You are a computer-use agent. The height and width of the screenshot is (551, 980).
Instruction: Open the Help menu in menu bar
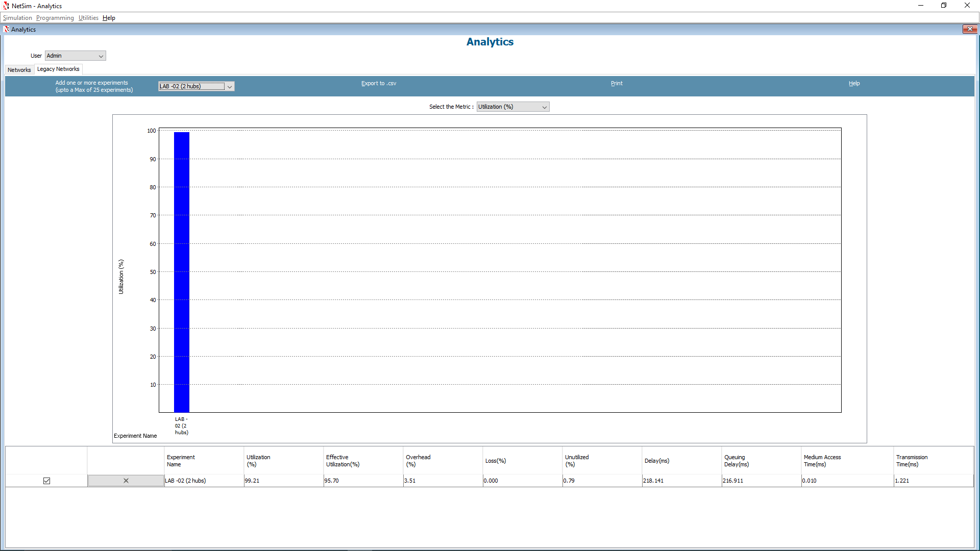109,18
